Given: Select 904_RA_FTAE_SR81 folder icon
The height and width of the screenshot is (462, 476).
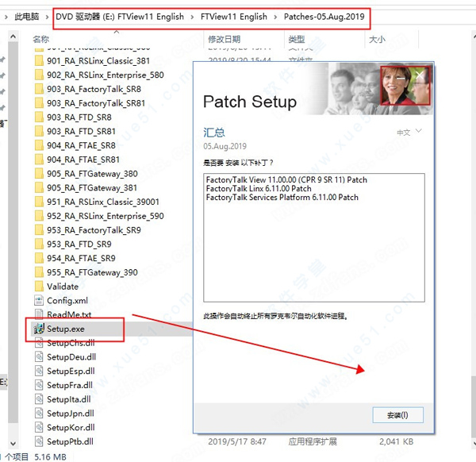Looking at the screenshot, I should coord(39,160).
